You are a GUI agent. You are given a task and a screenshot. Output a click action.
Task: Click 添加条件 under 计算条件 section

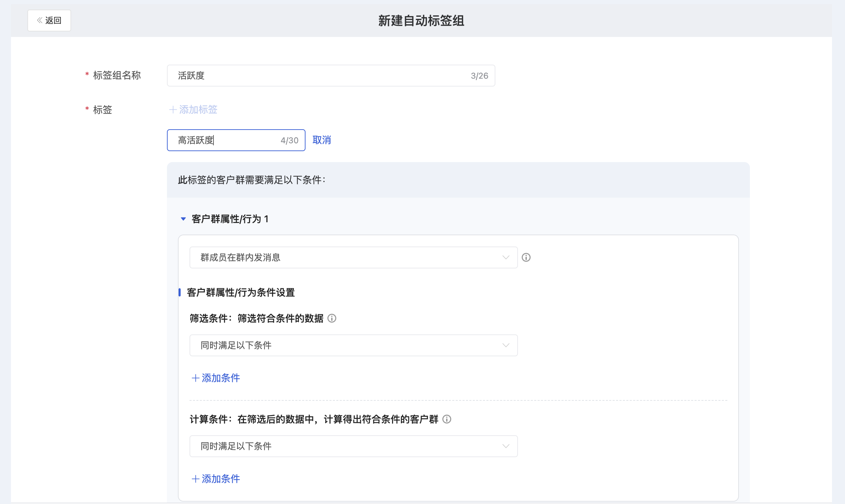pos(216,479)
